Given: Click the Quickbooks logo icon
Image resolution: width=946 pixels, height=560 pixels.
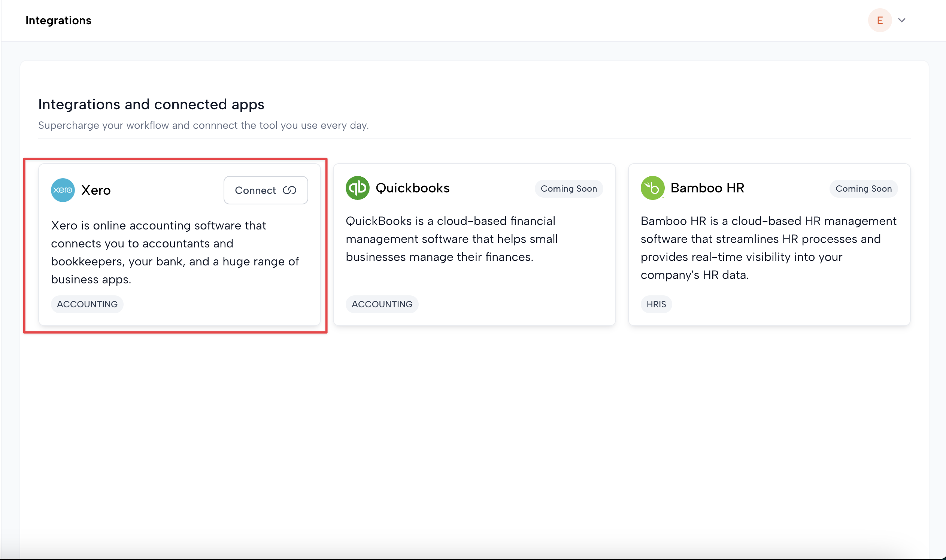Looking at the screenshot, I should coord(357,188).
